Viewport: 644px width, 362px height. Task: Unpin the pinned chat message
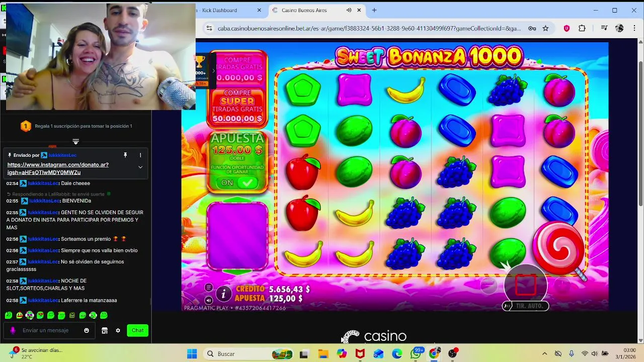125,155
